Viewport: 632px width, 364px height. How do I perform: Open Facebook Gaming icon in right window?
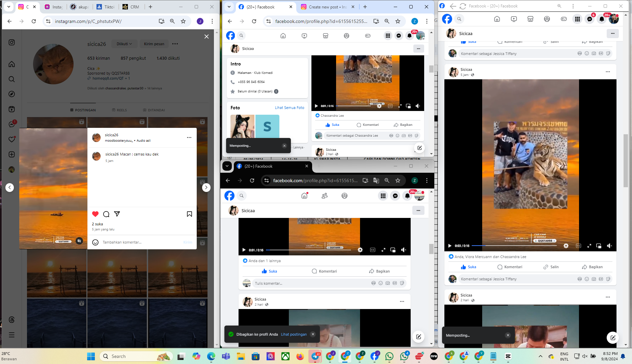(564, 19)
